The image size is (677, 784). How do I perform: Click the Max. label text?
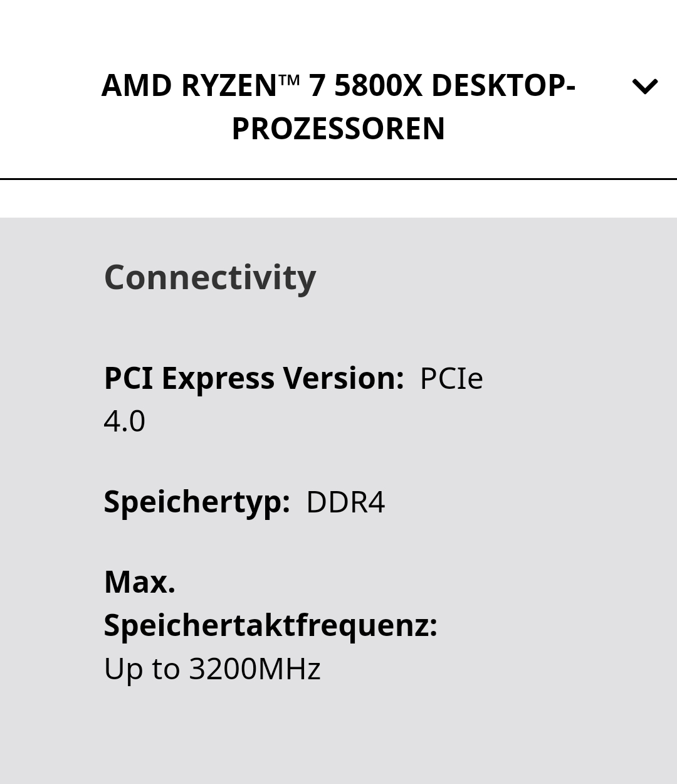coord(139,582)
